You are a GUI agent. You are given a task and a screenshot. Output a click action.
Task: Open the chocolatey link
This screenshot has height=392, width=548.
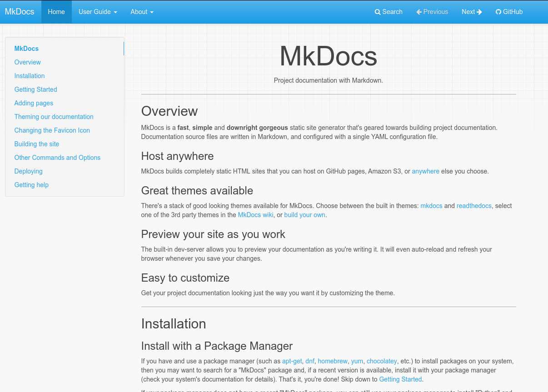point(382,361)
